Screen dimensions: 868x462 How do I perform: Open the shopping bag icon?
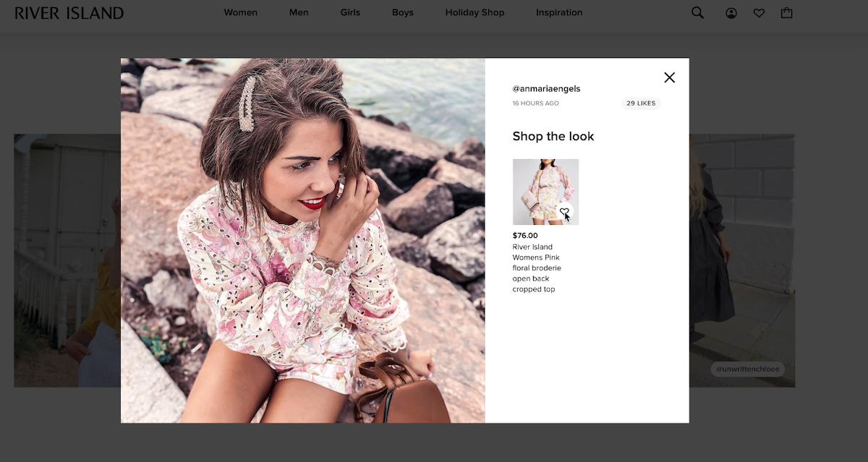click(x=786, y=13)
